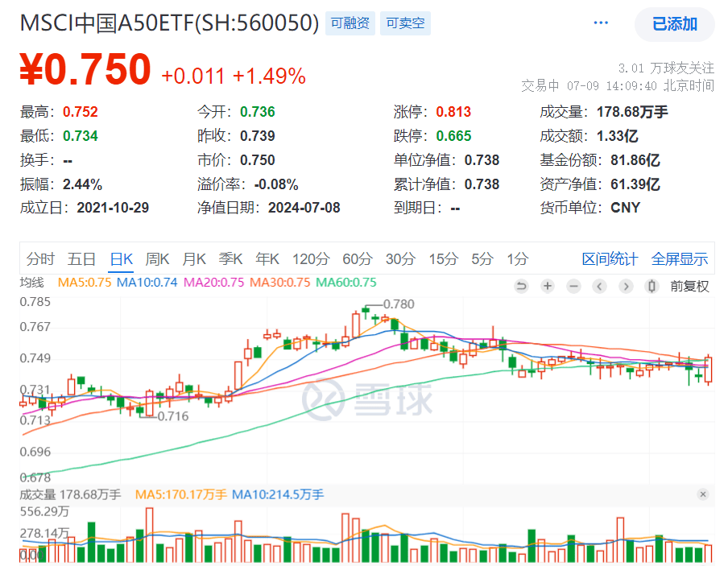The image size is (728, 566).
Task: Click the 净值日期 2024-07-08 value
Action: tap(304, 208)
